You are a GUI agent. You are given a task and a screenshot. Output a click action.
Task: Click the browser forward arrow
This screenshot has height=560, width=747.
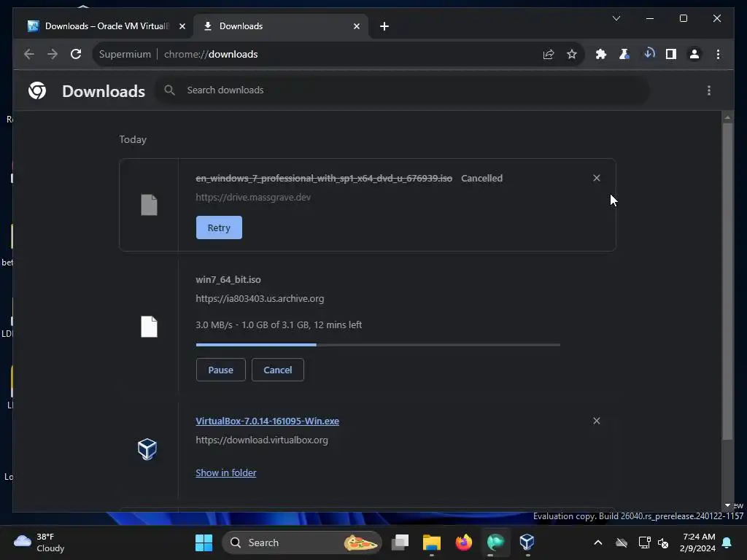pos(53,54)
